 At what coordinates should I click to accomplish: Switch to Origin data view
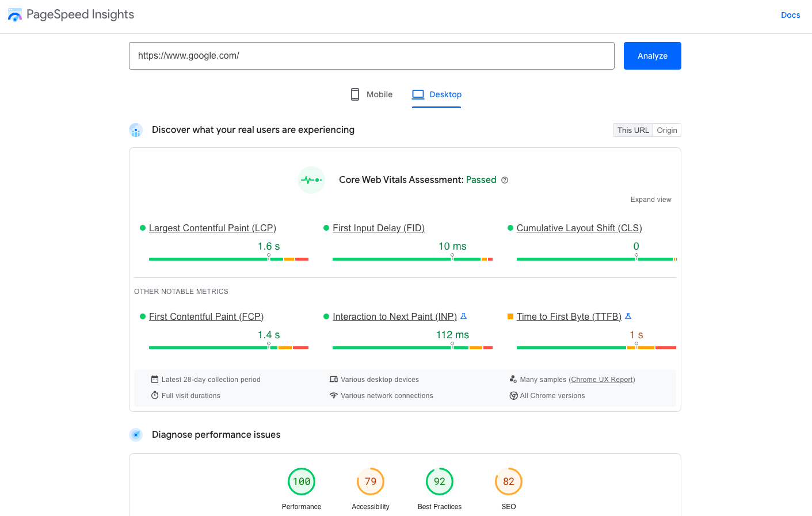pyautogui.click(x=667, y=130)
